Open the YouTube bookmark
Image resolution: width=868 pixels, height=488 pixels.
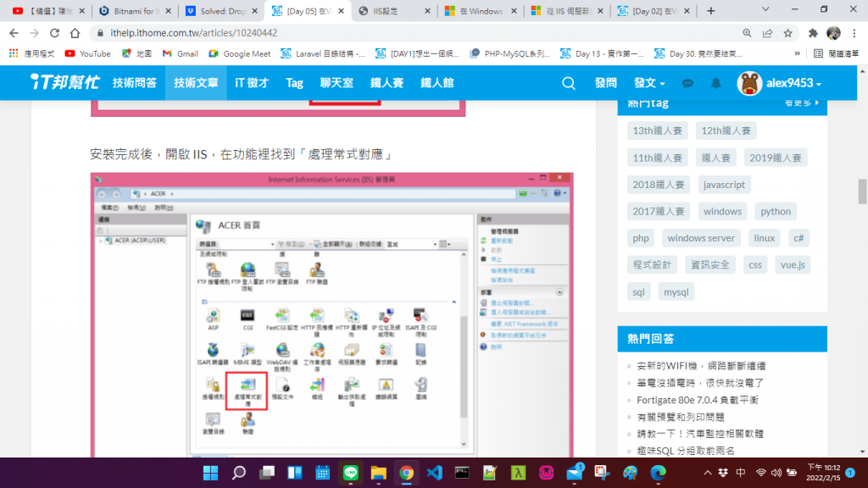(87, 53)
